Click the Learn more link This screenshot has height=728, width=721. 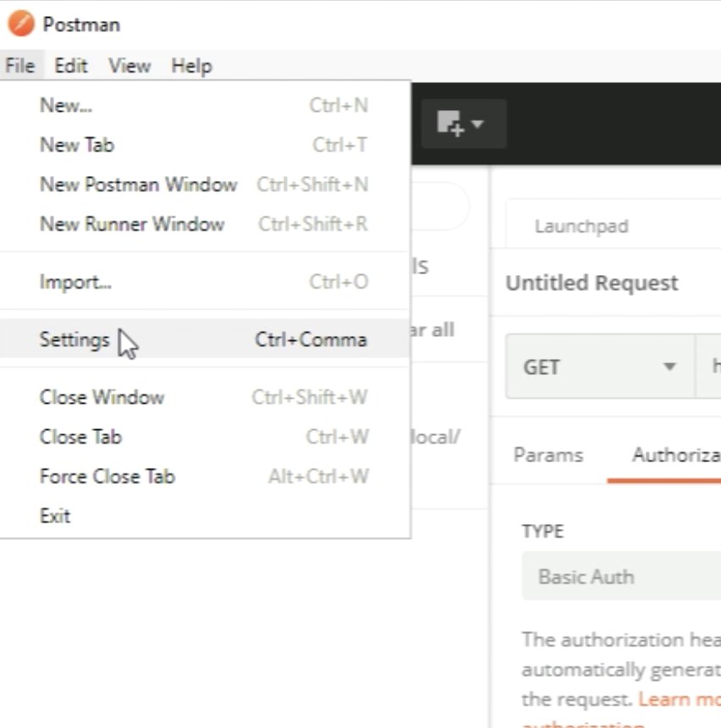(x=677, y=699)
